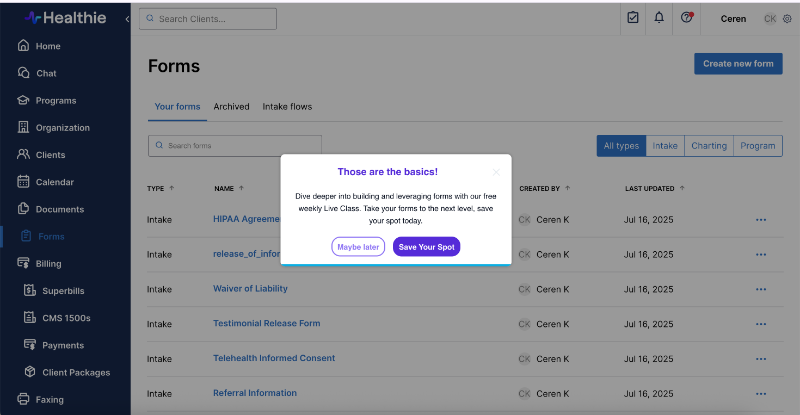Viewport: 800px width, 415px height.
Task: Open options menu for Telehealth Informed Consent row
Action: pyautogui.click(x=761, y=358)
